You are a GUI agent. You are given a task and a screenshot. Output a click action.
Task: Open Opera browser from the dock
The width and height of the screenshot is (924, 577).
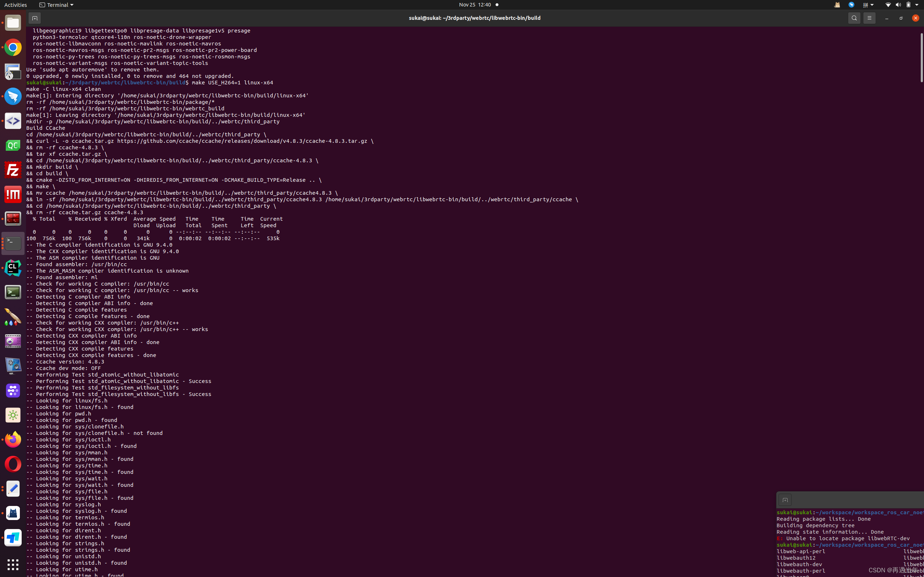tap(13, 464)
